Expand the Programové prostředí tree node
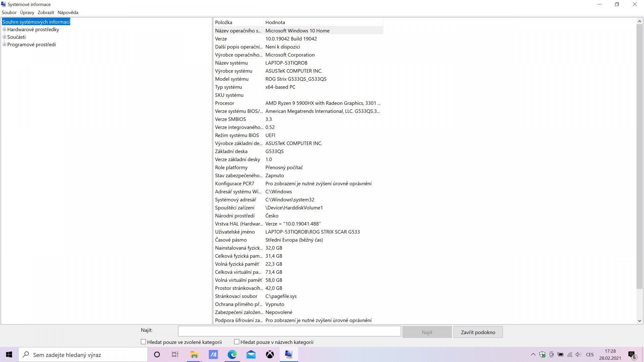 [x=4, y=45]
